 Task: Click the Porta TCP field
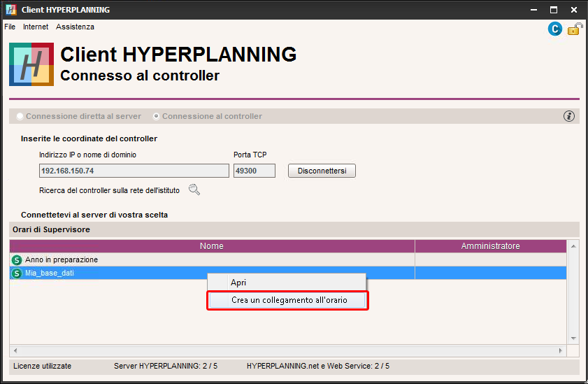click(x=254, y=171)
